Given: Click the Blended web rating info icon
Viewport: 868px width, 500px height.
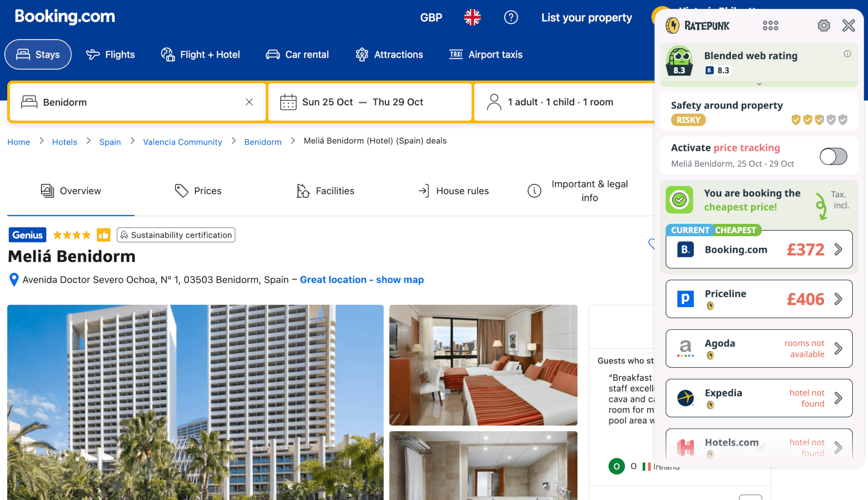Looking at the screenshot, I should (847, 54).
